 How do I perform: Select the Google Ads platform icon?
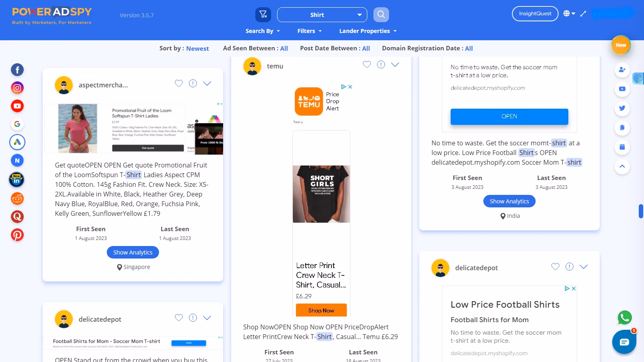(x=17, y=142)
